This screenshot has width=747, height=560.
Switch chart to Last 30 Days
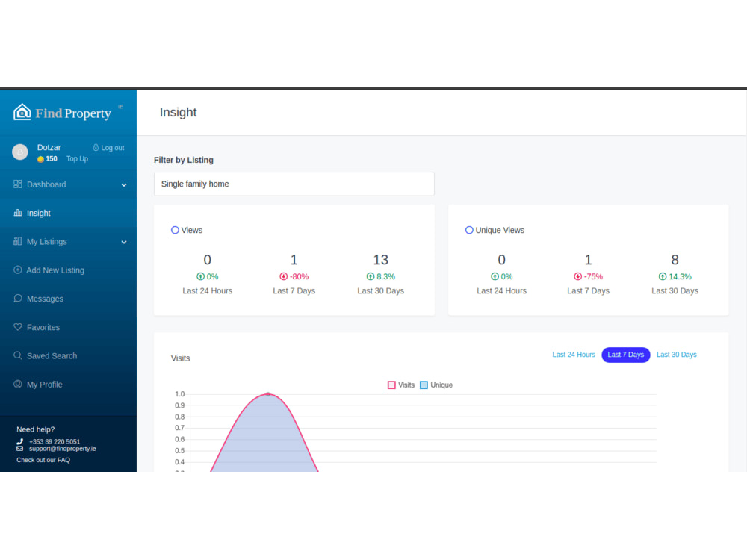click(677, 355)
